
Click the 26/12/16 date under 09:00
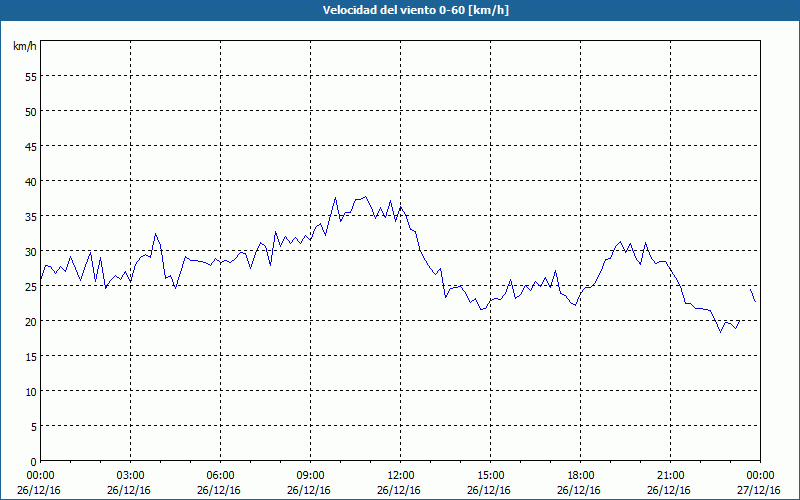point(309,490)
